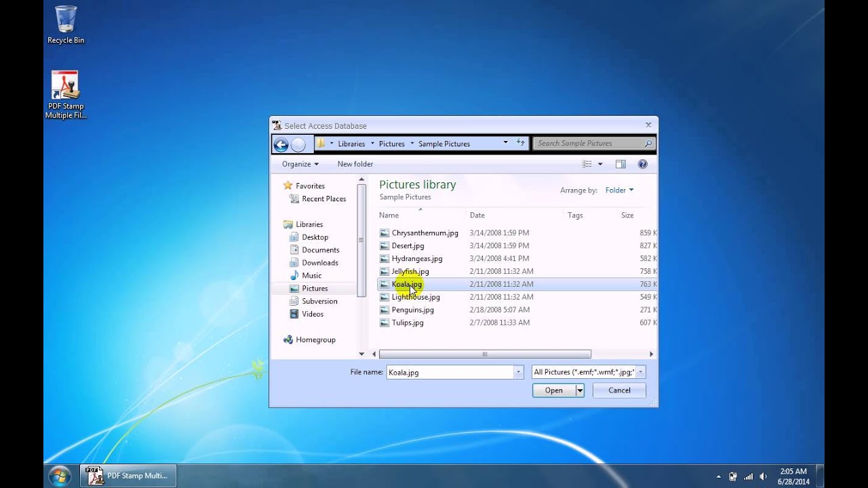This screenshot has width=868, height=488.
Task: Click file list scroll right arrow
Action: [x=651, y=354]
